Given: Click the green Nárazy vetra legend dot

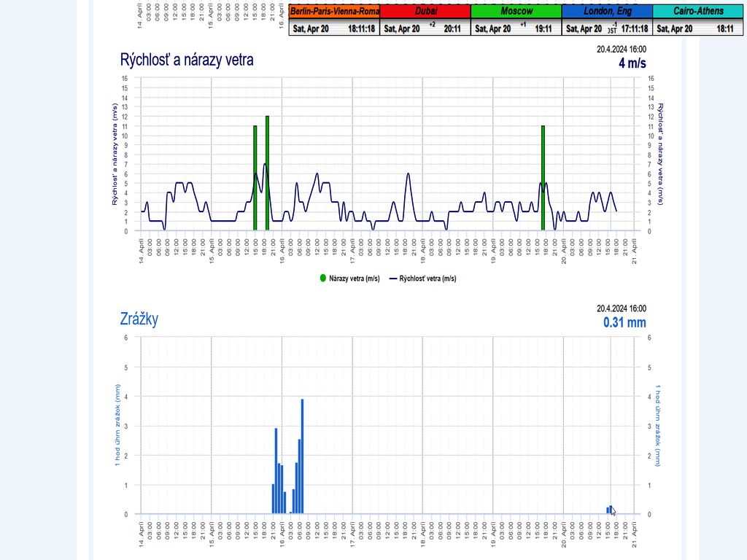Looking at the screenshot, I should coord(323,279).
